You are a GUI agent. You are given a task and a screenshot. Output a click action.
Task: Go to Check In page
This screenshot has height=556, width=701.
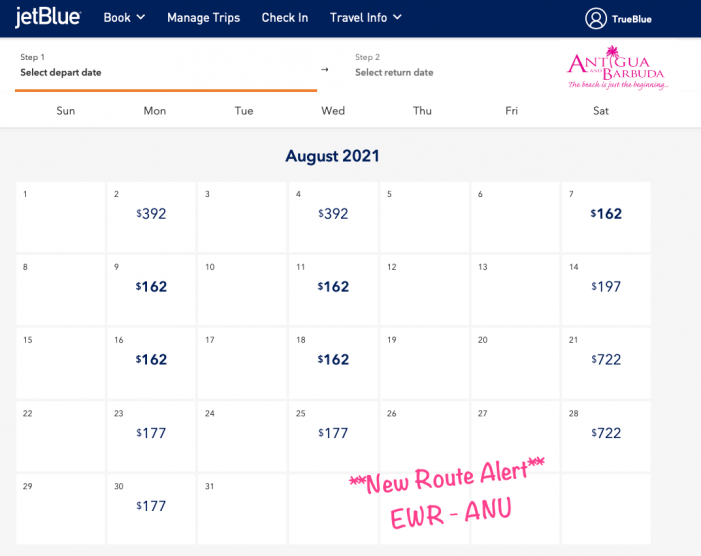point(285,17)
